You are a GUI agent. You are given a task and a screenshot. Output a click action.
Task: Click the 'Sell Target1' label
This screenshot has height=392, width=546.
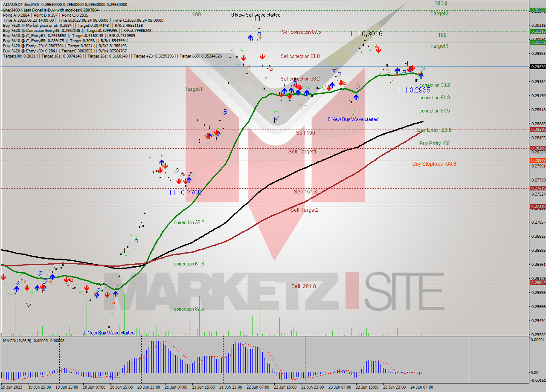pos(302,152)
